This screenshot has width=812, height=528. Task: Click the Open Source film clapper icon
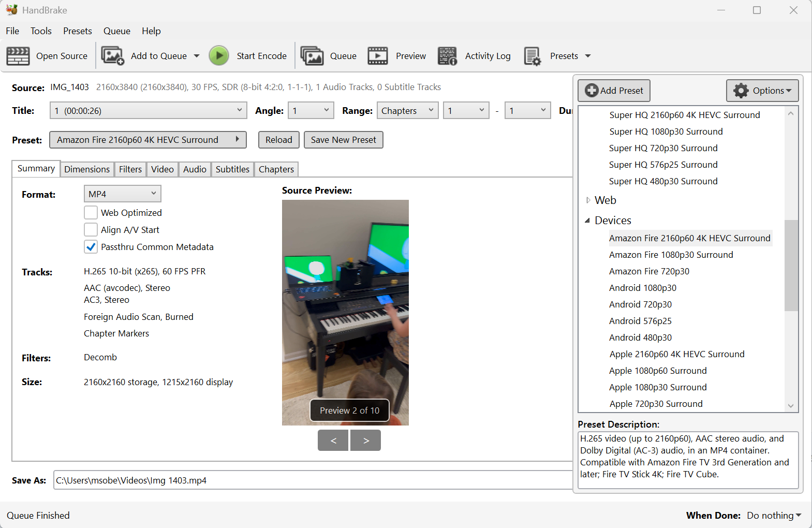[x=18, y=56]
